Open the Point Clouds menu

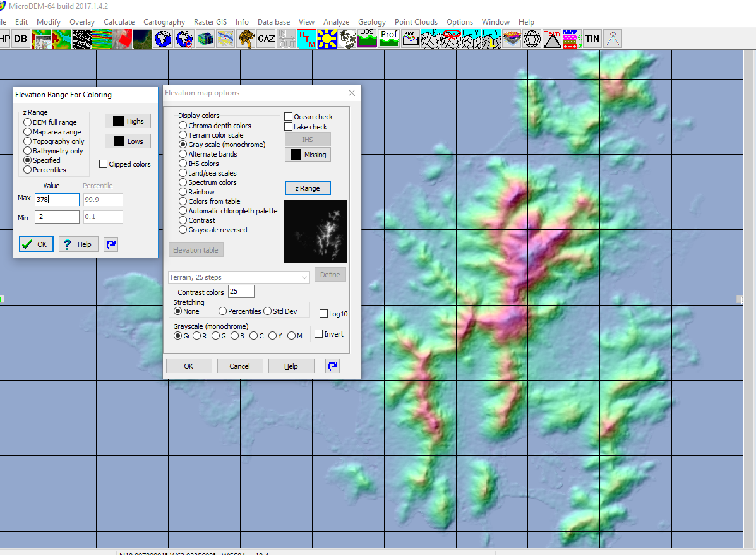416,21
